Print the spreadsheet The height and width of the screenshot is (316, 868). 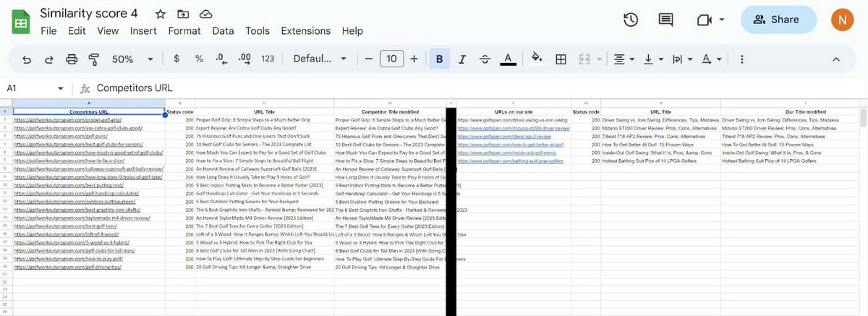pyautogui.click(x=72, y=59)
